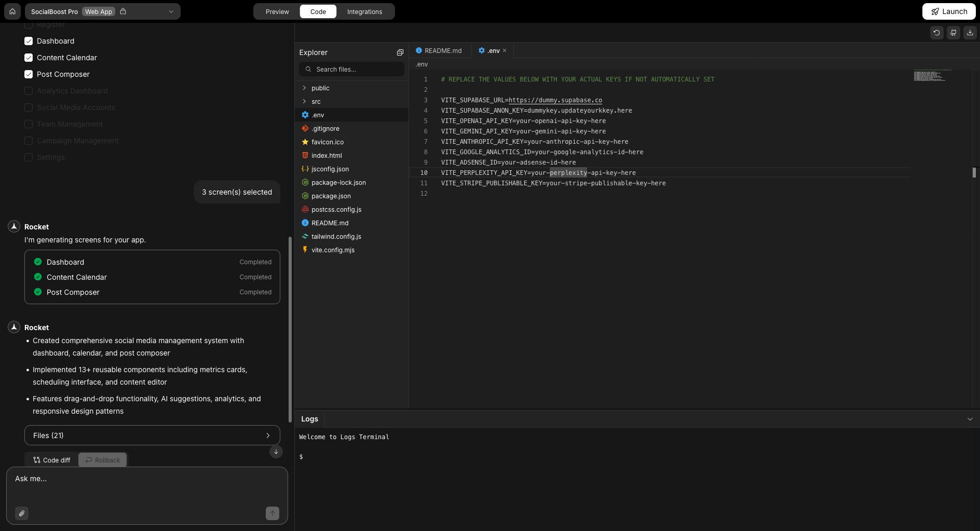The height and width of the screenshot is (531, 980).
Task: Click the scroll-to-bottom arrow above chat input
Action: point(276,452)
